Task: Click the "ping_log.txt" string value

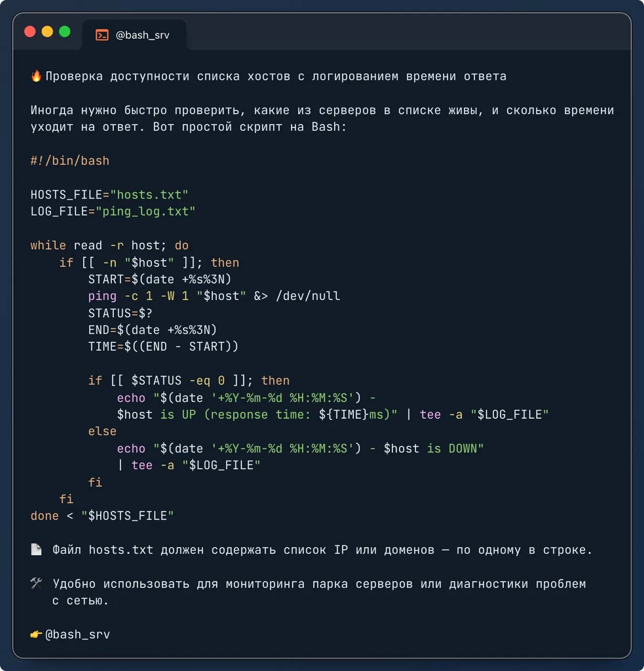Action: coord(145,211)
